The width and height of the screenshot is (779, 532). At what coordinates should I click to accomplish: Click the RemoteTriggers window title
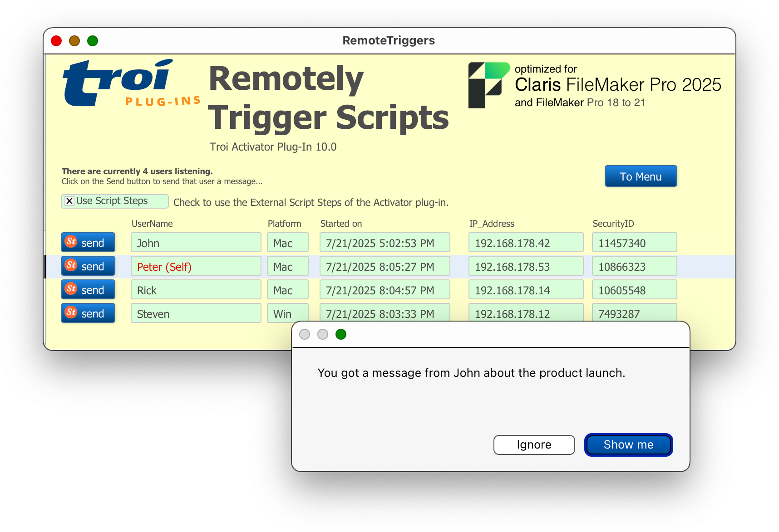click(x=389, y=40)
